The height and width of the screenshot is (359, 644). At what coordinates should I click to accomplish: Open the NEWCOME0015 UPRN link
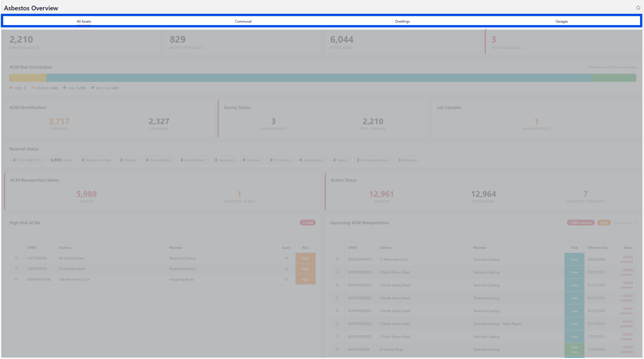(x=360, y=259)
